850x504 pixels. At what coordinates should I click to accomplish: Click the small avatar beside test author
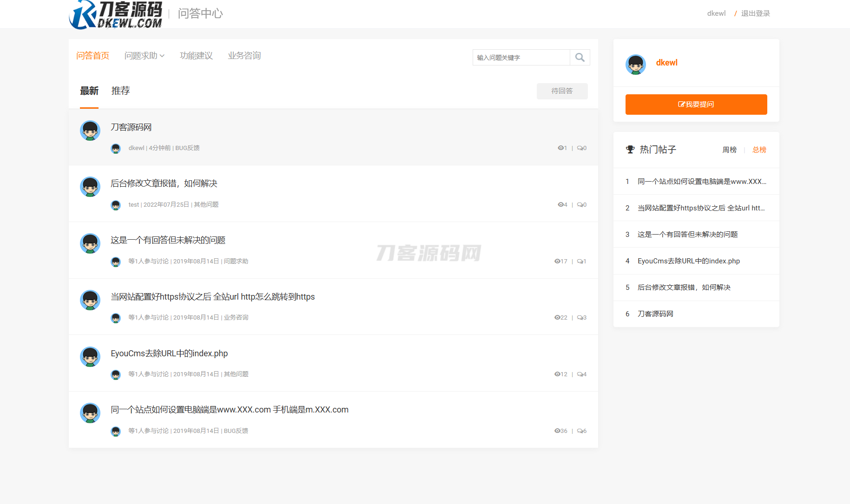coord(116,205)
